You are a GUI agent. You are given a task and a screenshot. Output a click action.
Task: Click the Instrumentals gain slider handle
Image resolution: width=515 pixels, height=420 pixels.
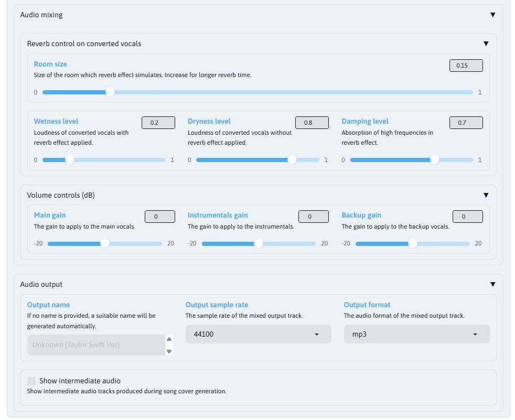(259, 243)
